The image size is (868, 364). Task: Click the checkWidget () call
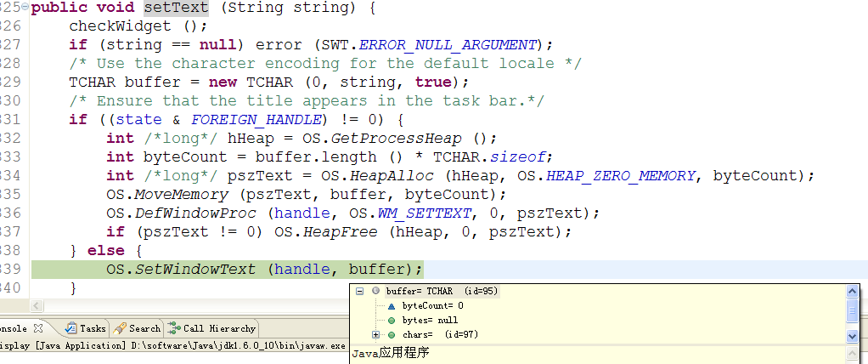138,26
